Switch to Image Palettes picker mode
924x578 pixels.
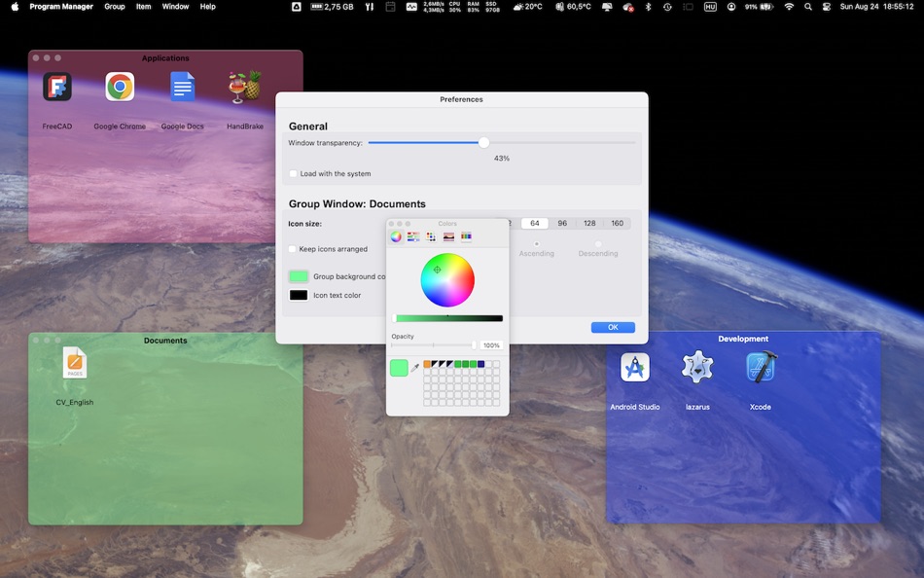point(448,236)
